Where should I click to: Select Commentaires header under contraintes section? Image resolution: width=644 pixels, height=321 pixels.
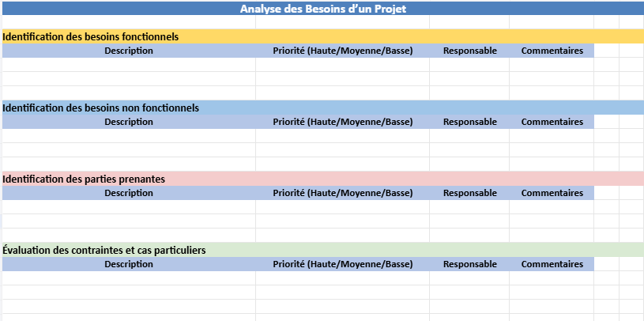point(552,264)
